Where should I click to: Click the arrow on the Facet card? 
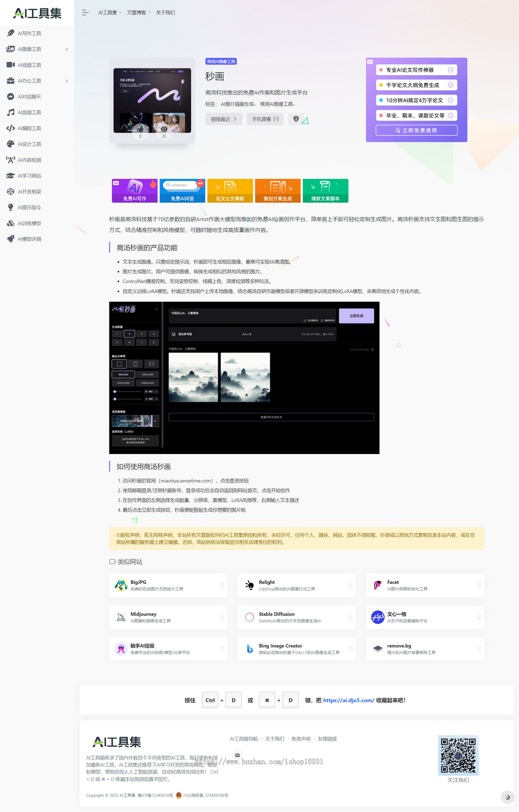click(x=479, y=585)
